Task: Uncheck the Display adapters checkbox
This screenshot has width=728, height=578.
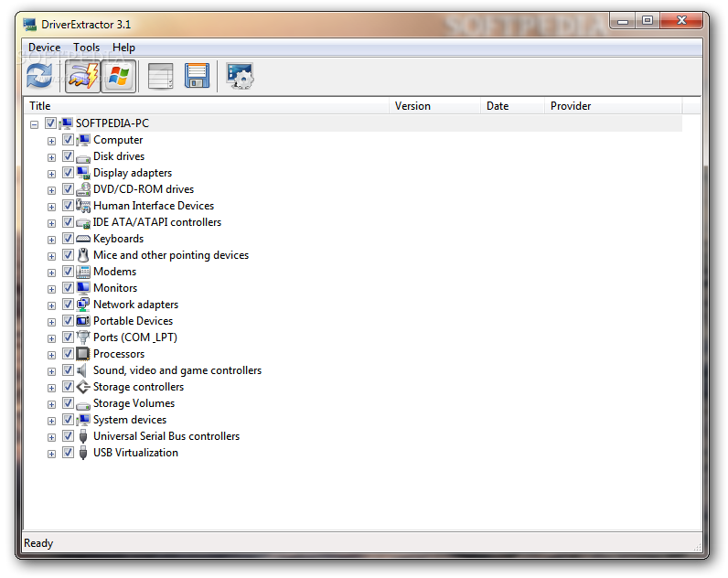Action: click(x=68, y=172)
